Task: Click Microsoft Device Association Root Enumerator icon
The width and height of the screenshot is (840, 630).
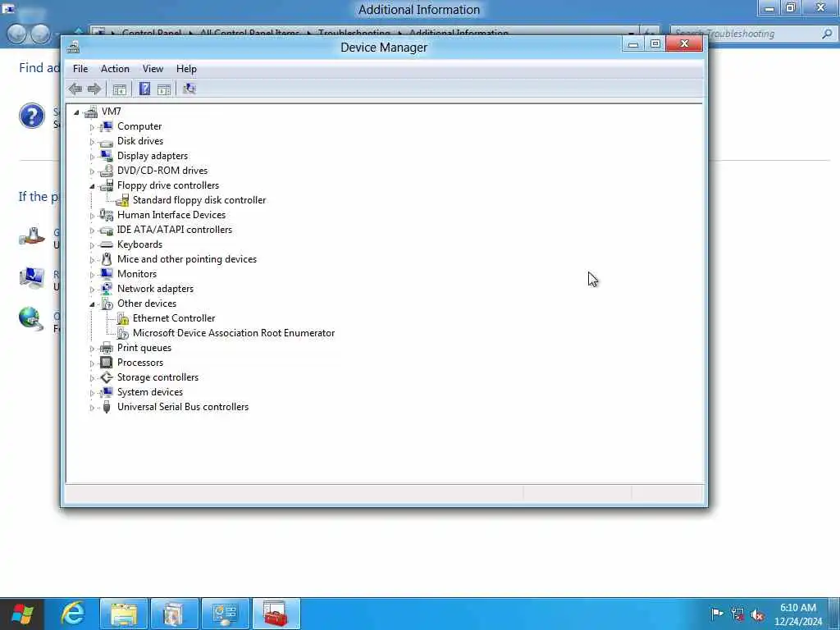Action: coord(122,333)
